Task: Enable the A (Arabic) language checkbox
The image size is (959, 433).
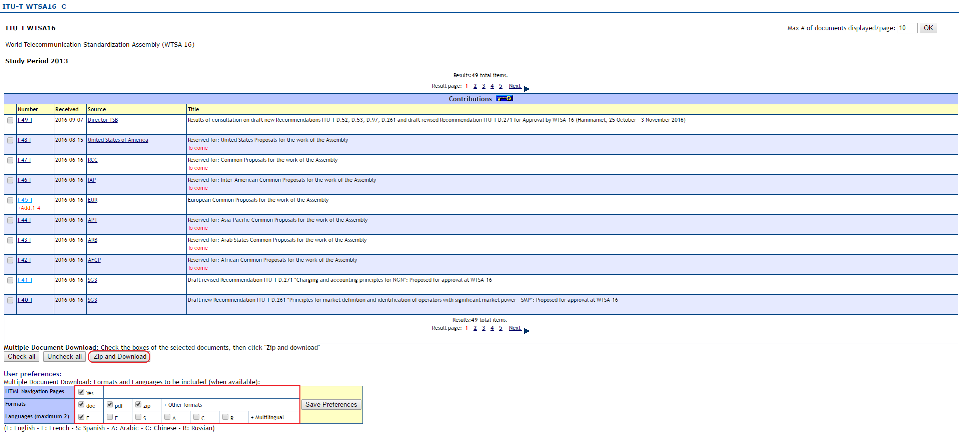Action: coord(168,416)
